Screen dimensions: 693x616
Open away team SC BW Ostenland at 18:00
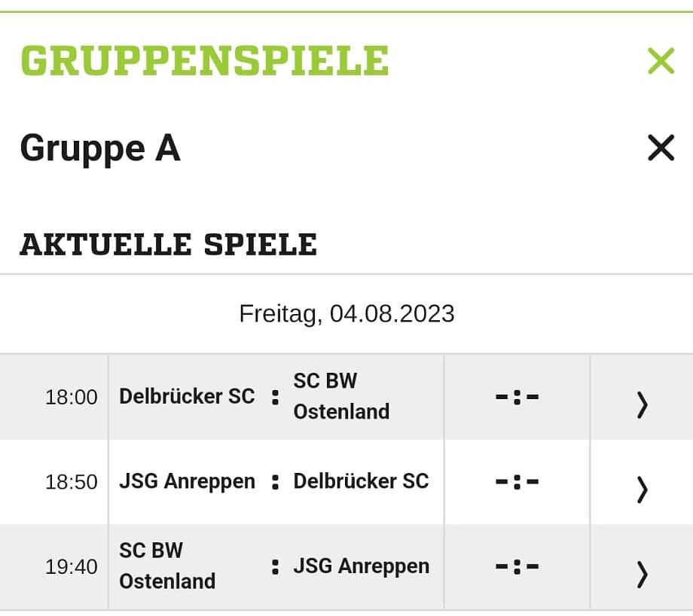coord(341,396)
